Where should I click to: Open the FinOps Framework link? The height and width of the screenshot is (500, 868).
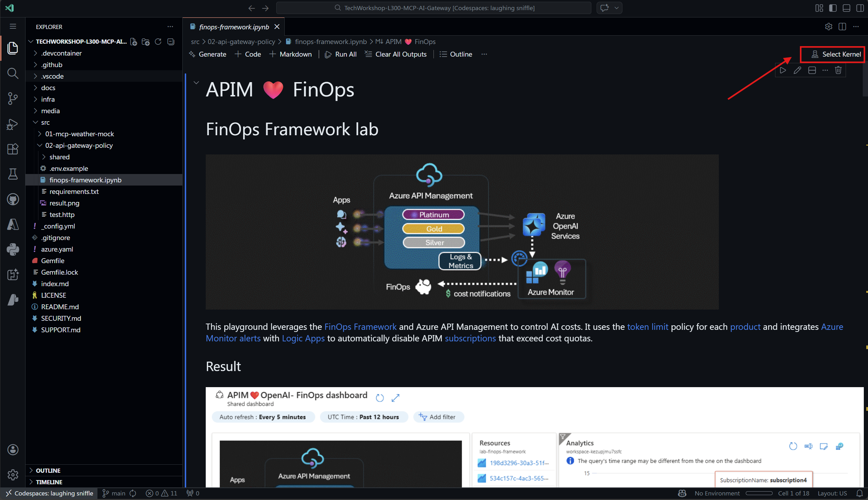[x=360, y=327]
